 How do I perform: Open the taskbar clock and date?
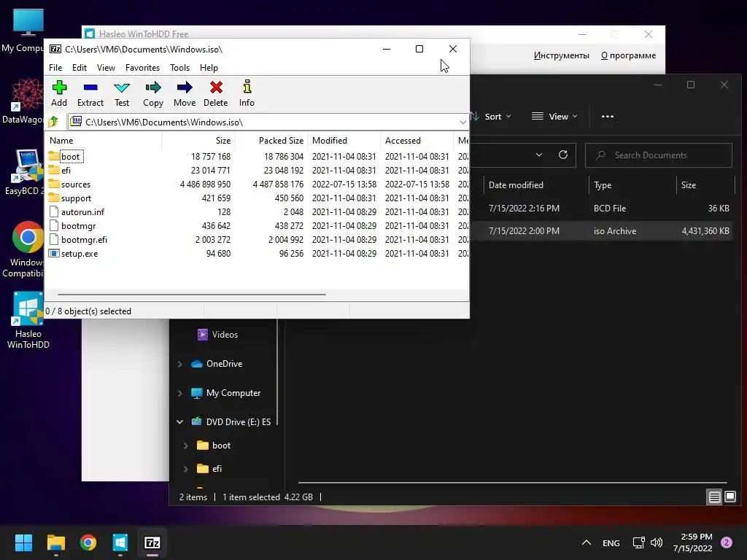693,542
